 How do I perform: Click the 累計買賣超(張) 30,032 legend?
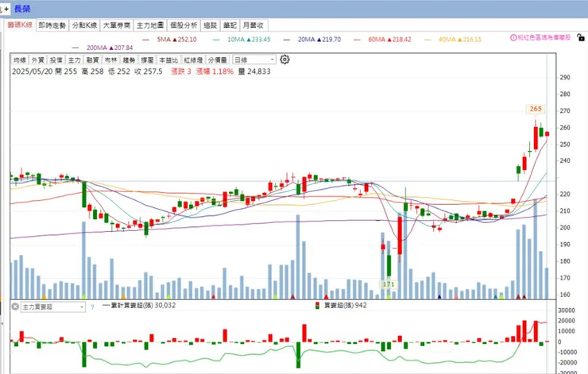[139, 306]
